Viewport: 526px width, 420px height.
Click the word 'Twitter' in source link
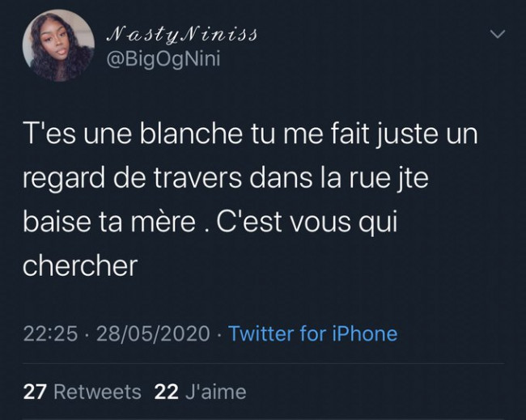coord(261,333)
